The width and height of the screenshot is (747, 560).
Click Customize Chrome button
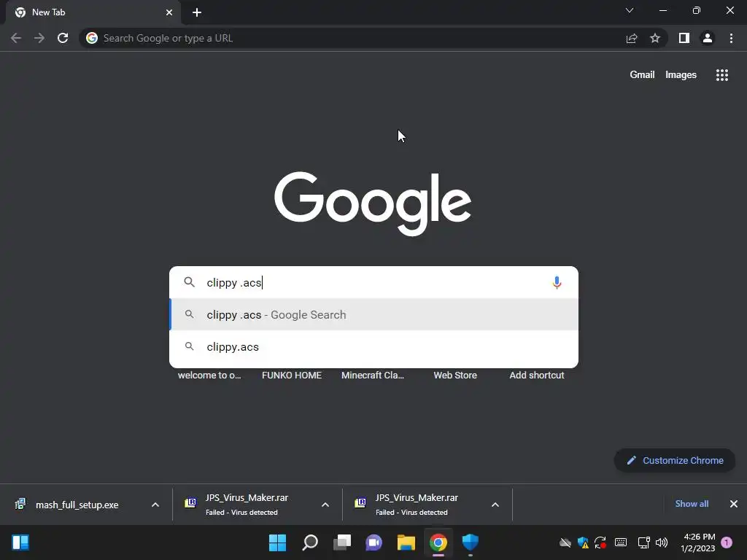(x=675, y=461)
